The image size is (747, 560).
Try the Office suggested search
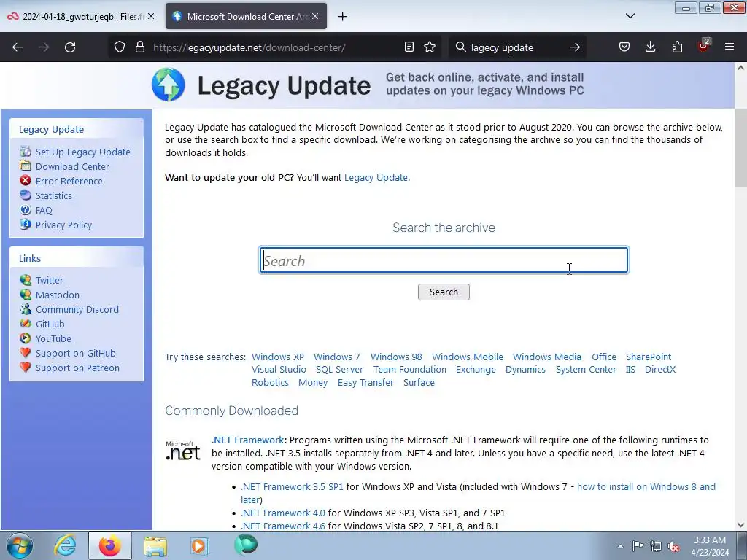tap(604, 357)
